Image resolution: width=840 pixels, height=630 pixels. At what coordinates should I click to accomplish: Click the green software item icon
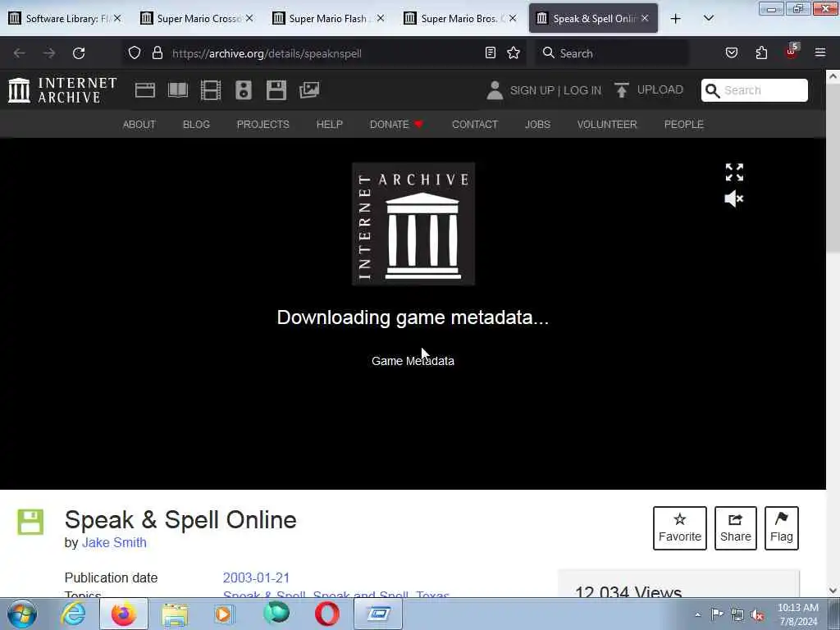pyautogui.click(x=30, y=521)
